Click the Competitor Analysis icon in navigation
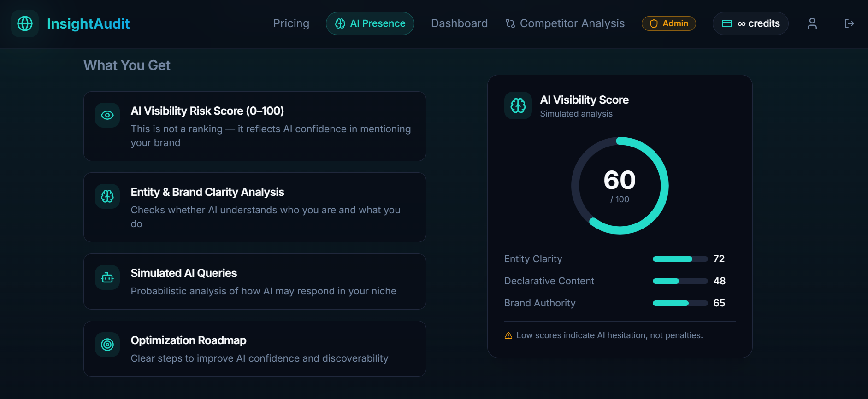The image size is (868, 399). [x=510, y=23]
